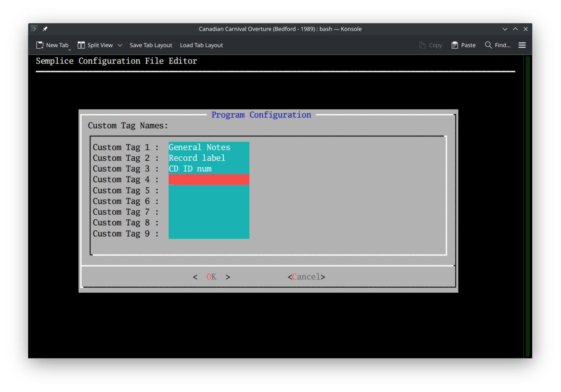Image resolution: width=561 pixels, height=392 pixels.
Task: Click the grayed-out Copy icon
Action: [x=422, y=45]
